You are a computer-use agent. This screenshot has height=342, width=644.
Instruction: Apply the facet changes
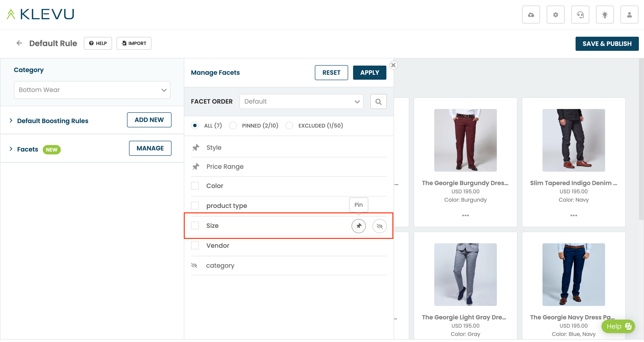369,73
